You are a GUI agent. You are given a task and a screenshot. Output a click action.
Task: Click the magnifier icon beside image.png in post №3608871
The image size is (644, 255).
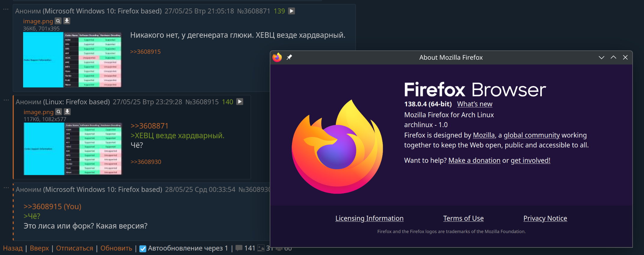(x=58, y=21)
